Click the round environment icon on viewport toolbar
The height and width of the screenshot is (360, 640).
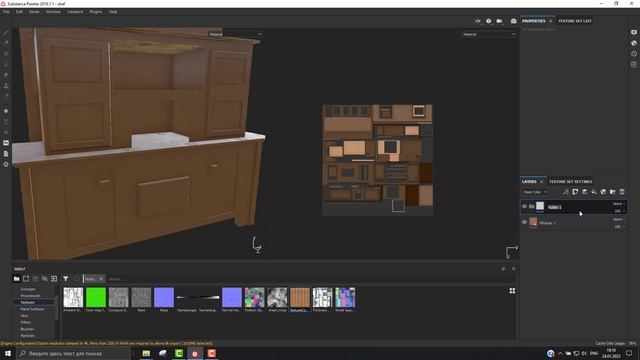pos(489,21)
